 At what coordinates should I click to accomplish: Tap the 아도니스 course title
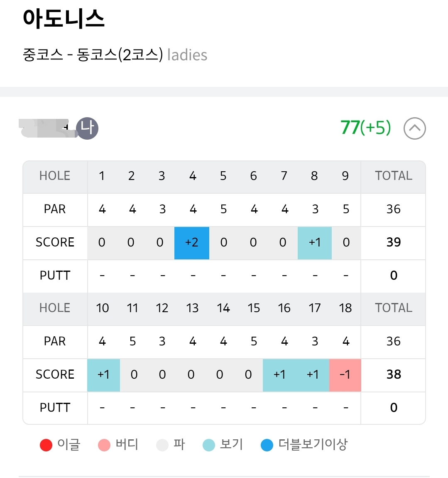click(64, 19)
